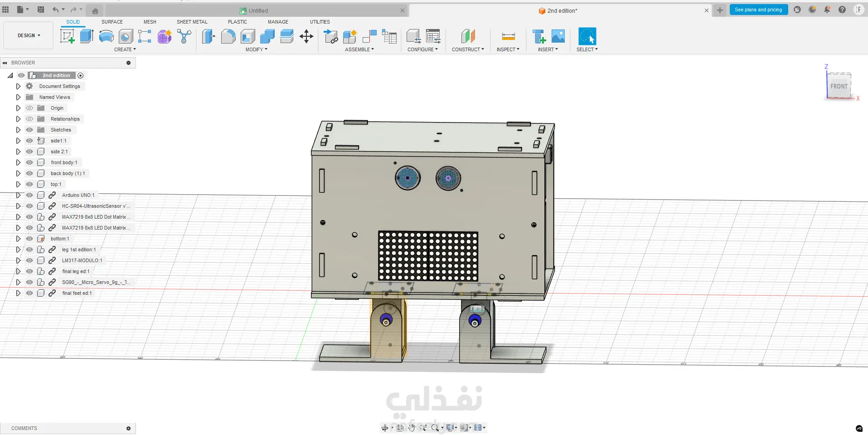Open the notifications bell icon
This screenshot has width=868, height=435.
coord(827,10)
